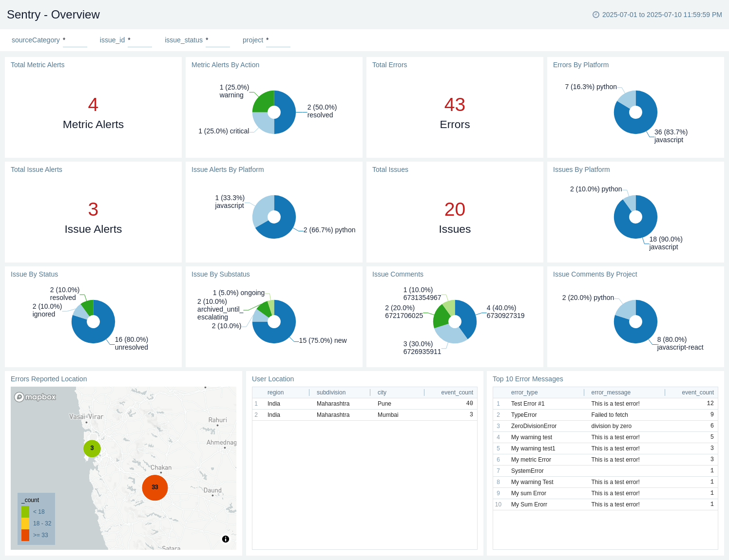Click the 'My metric Error' row
Image resolution: width=729 pixels, height=560 pixels.
tap(605, 460)
